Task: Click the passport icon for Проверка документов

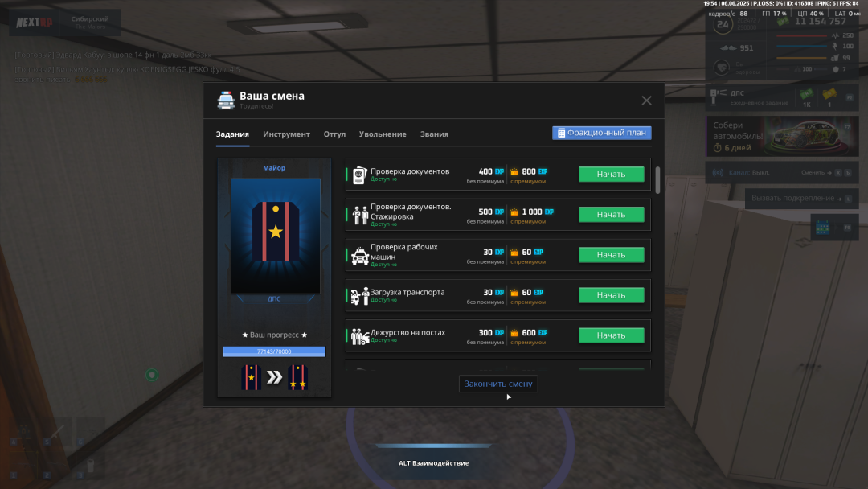Action: pos(360,175)
